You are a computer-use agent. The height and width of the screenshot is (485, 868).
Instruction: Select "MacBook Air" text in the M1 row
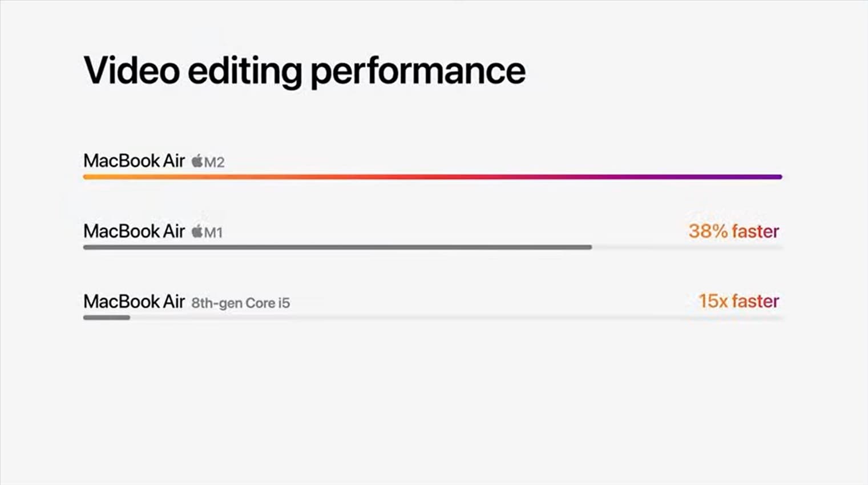coord(134,231)
